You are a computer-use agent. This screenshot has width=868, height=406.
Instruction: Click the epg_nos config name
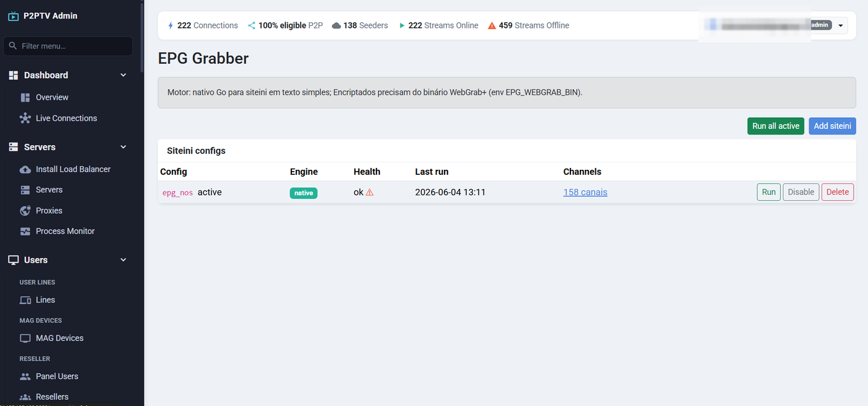178,193
